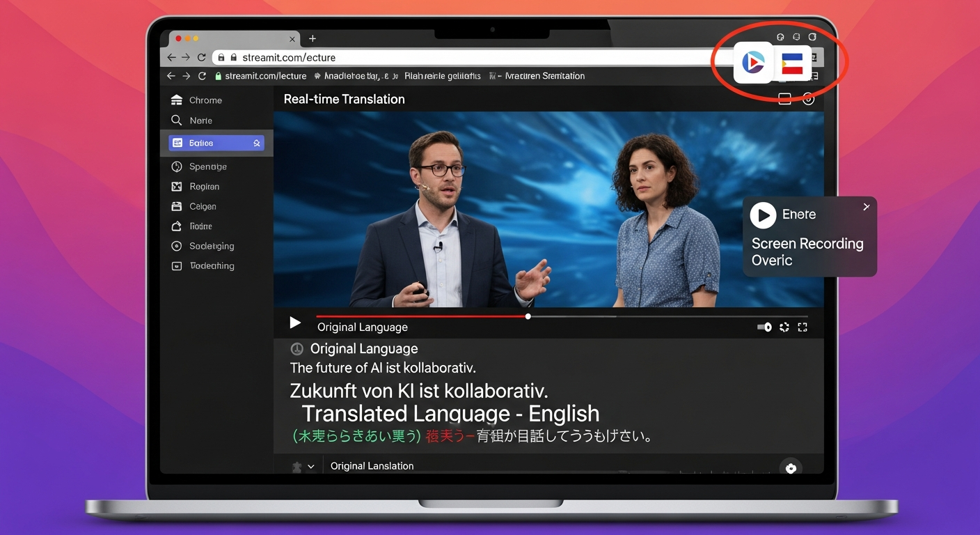Click the magnifier icon beside Nerte

click(x=176, y=121)
